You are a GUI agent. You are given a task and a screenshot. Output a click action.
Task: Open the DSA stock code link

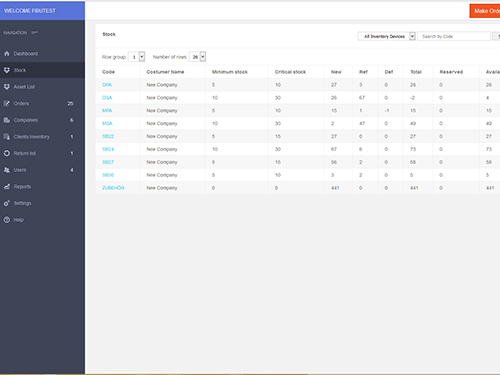(x=107, y=98)
